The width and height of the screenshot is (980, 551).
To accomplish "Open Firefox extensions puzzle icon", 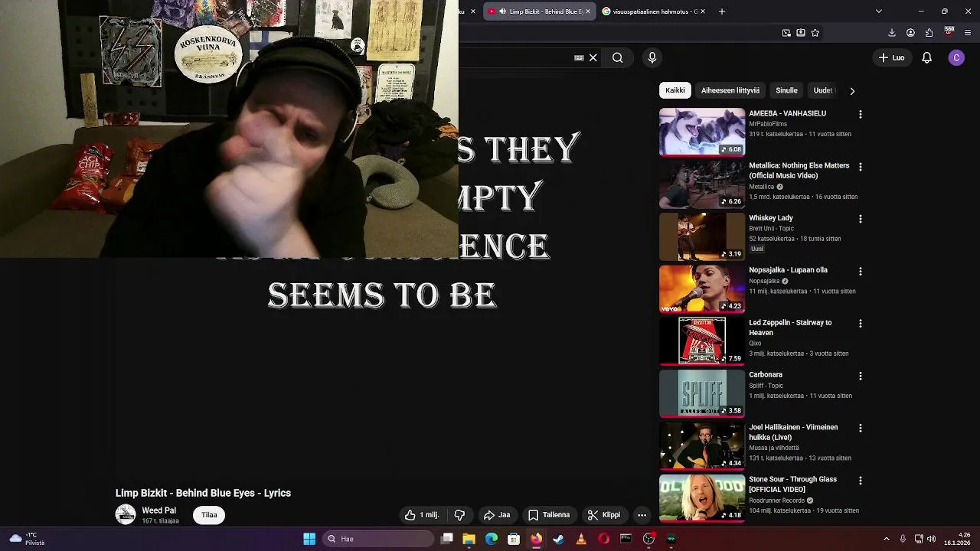I will [929, 33].
